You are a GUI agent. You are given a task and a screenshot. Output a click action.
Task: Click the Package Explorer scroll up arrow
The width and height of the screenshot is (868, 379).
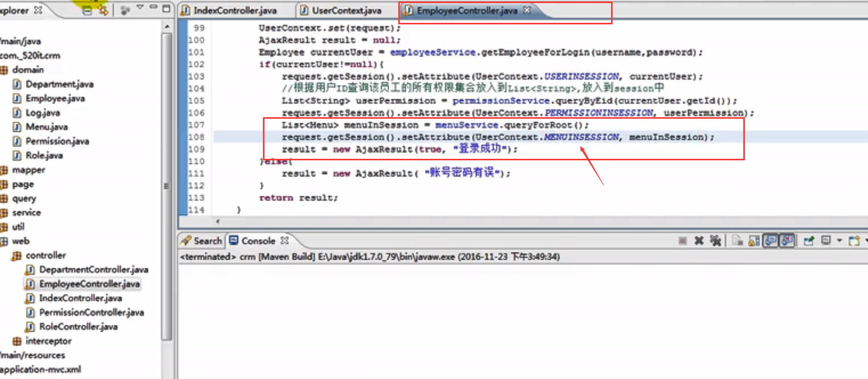tap(167, 26)
